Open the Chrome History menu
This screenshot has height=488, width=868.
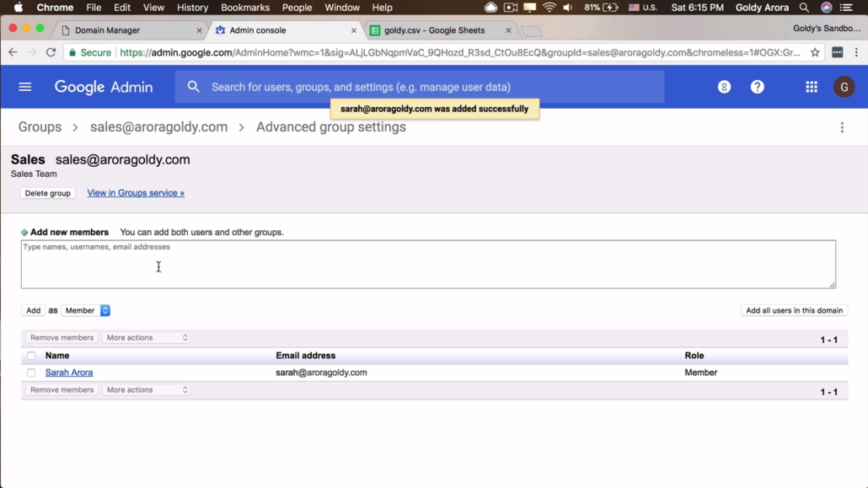point(192,8)
